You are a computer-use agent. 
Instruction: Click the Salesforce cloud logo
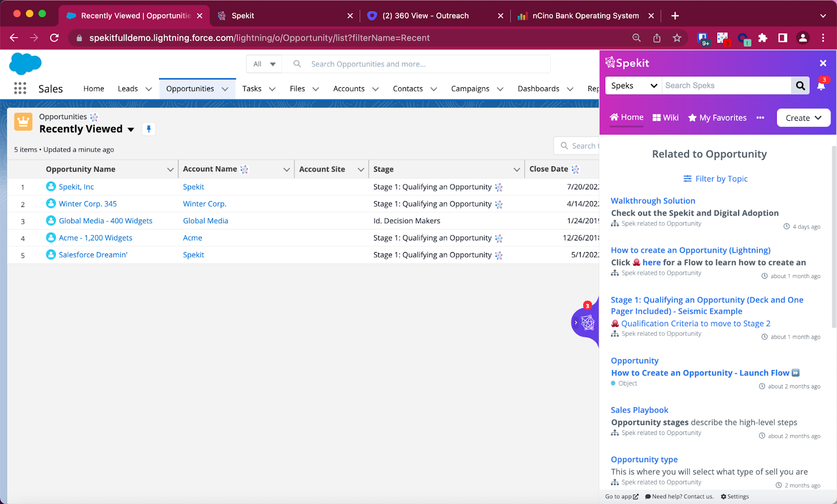[x=25, y=64]
